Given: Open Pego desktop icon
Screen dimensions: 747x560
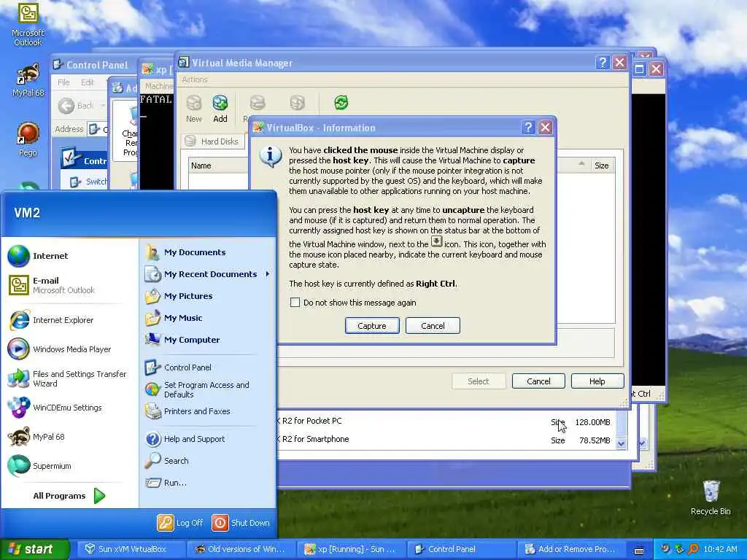Looking at the screenshot, I should click(x=28, y=139).
